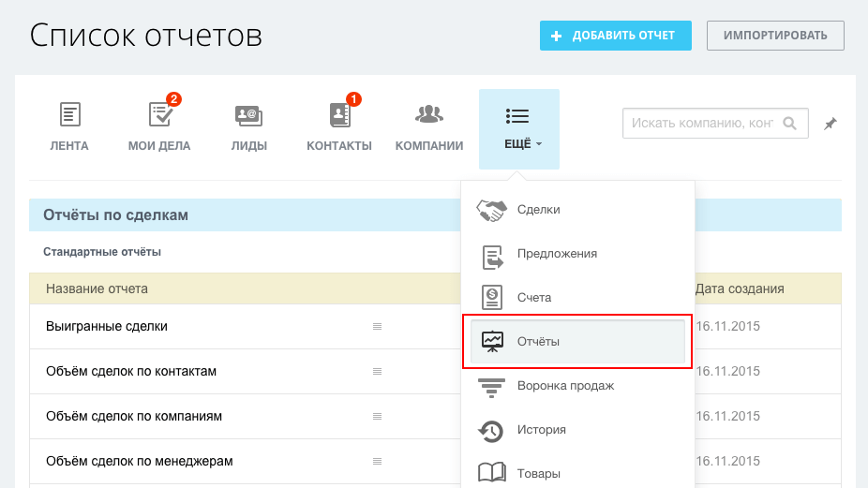
Task: Click the search magnifier icon
Action: [x=790, y=123]
